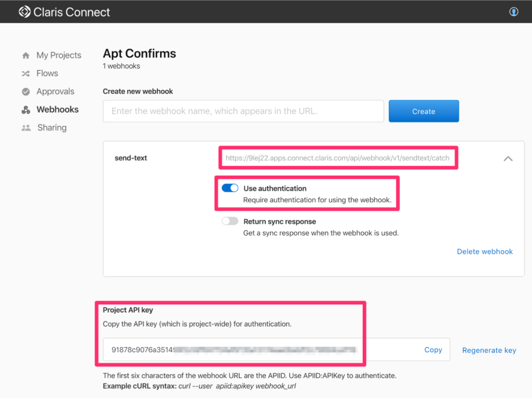
Task: Enable the Return sync response toggle
Action: [230, 221]
